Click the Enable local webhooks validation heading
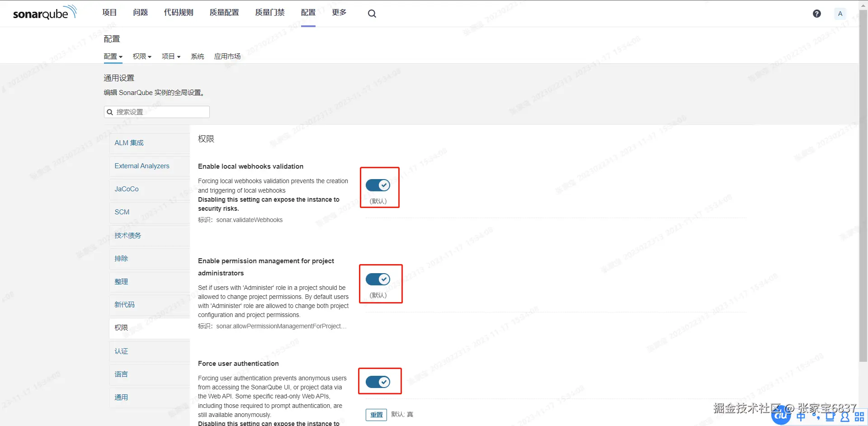Screen dimensions: 868x426 [x=250, y=166]
